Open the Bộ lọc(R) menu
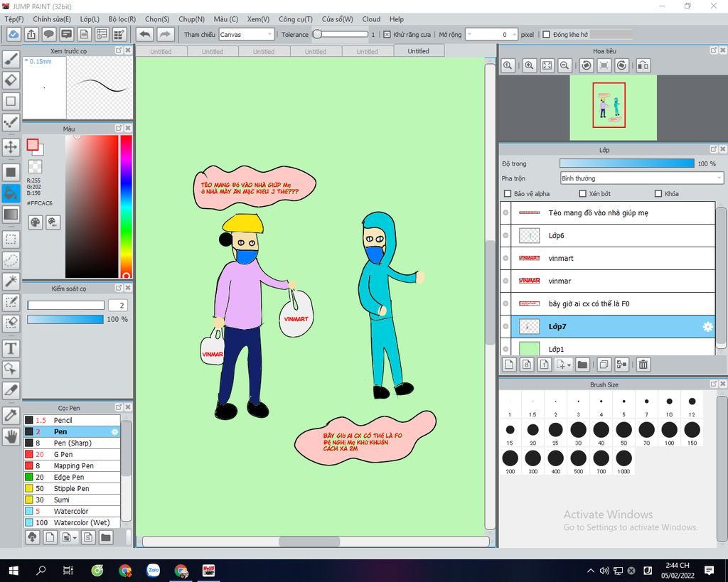This screenshot has height=582, width=728. click(x=122, y=19)
